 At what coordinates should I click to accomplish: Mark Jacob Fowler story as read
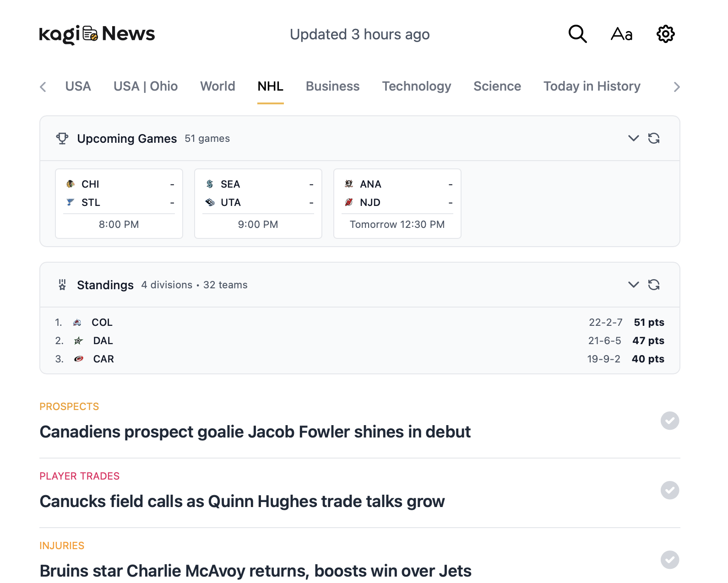669,421
